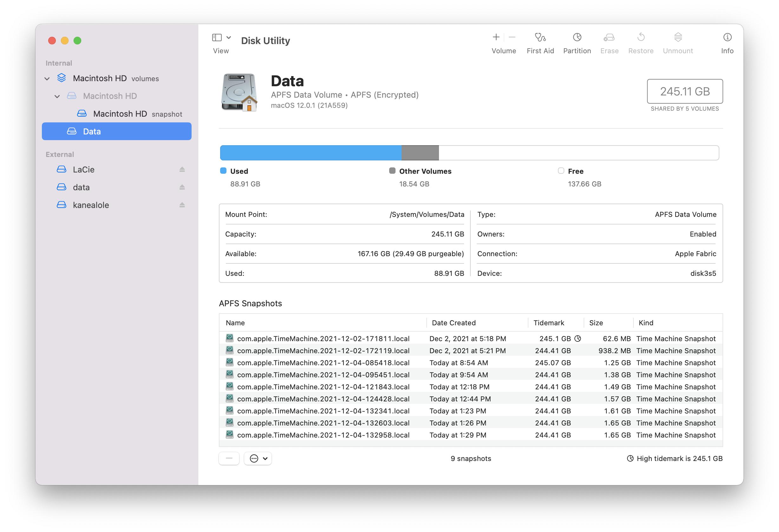Click the white Free legend swatch
The image size is (779, 532).
pos(561,171)
